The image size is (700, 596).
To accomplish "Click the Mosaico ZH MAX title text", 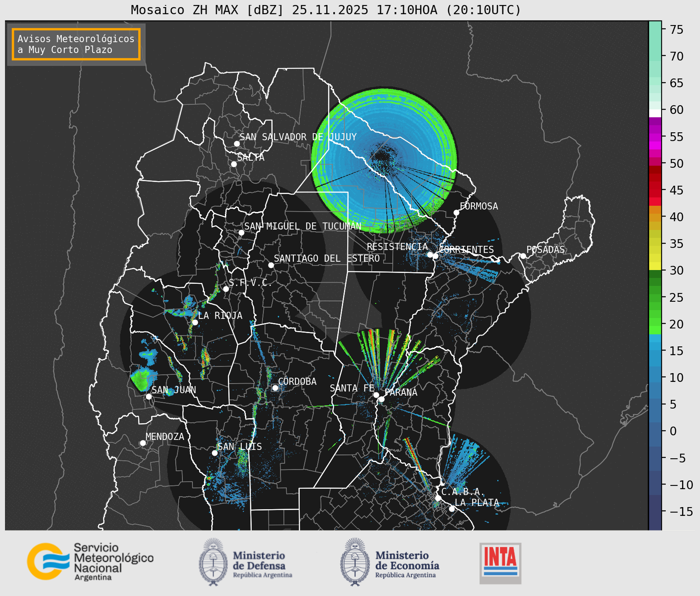I will 326,10.
